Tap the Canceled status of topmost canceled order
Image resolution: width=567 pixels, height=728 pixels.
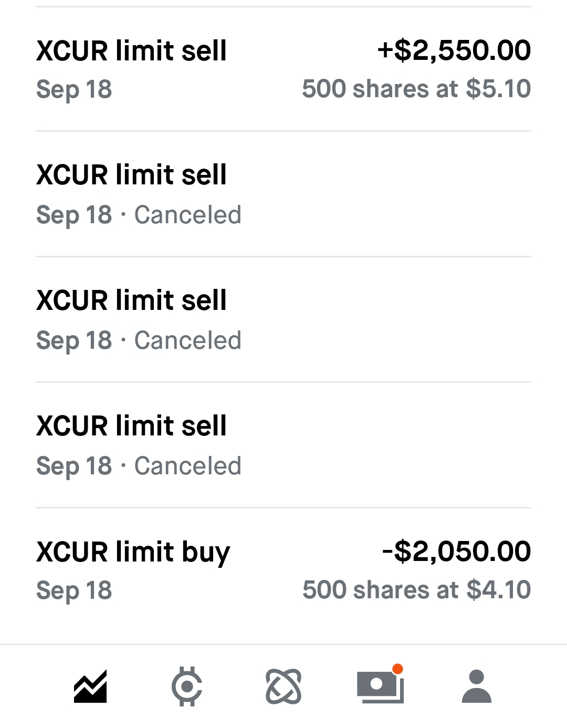coord(188,215)
